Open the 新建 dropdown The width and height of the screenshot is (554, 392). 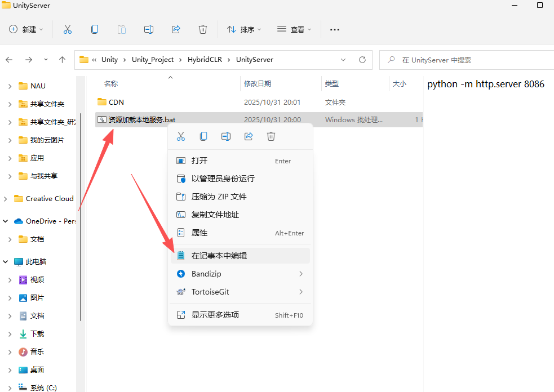[26, 29]
